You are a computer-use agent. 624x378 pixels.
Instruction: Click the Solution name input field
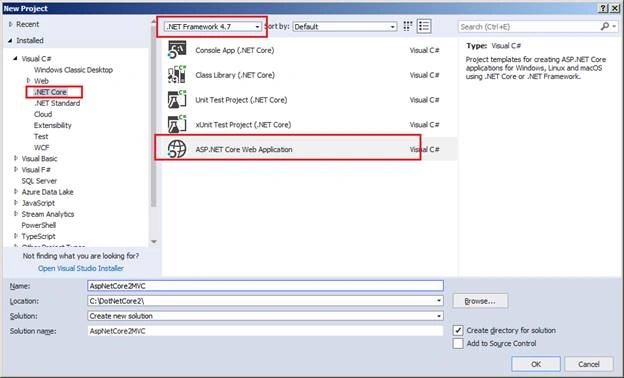265,331
